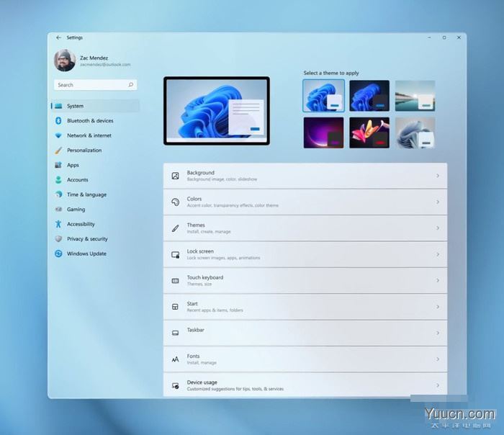Click the Time & language globe icon

tap(58, 194)
